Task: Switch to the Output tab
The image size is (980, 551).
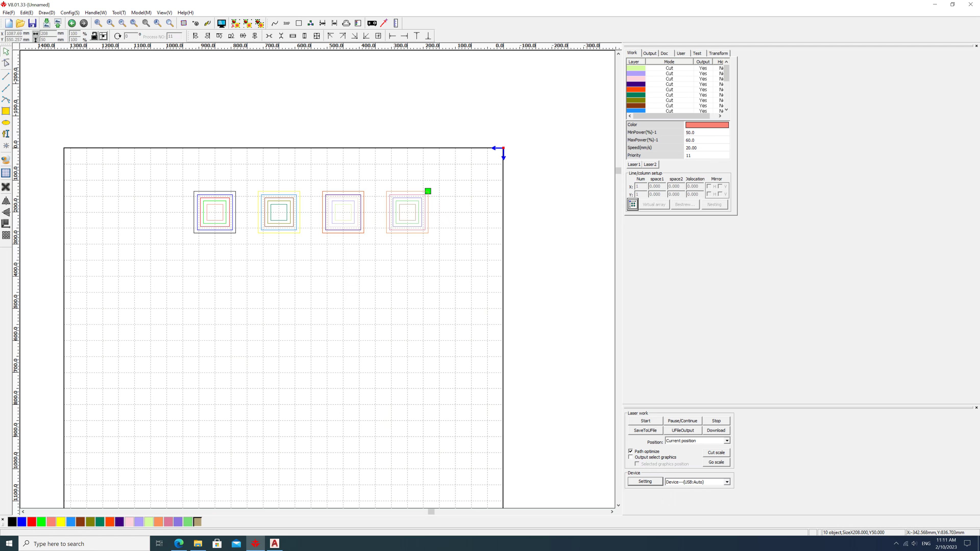Action: 650,53
